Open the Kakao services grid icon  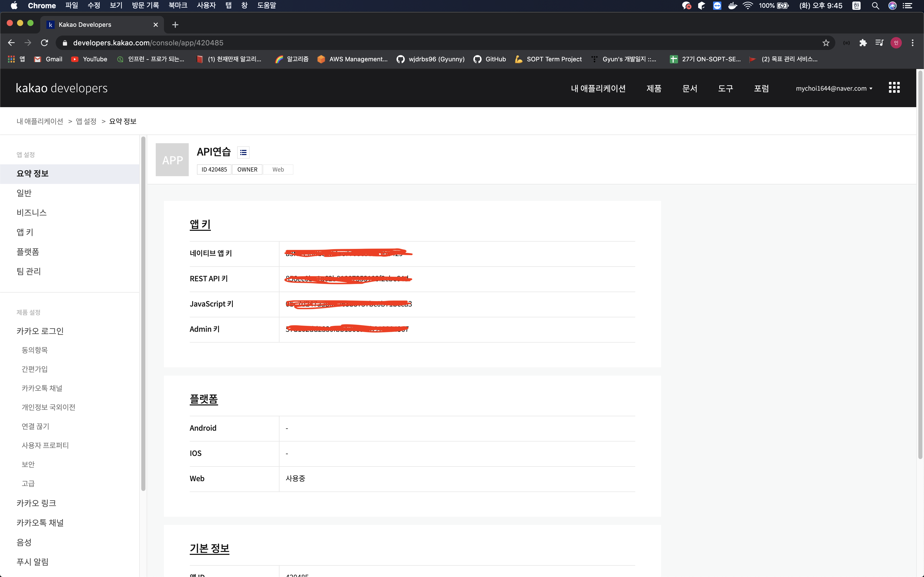[x=894, y=88]
